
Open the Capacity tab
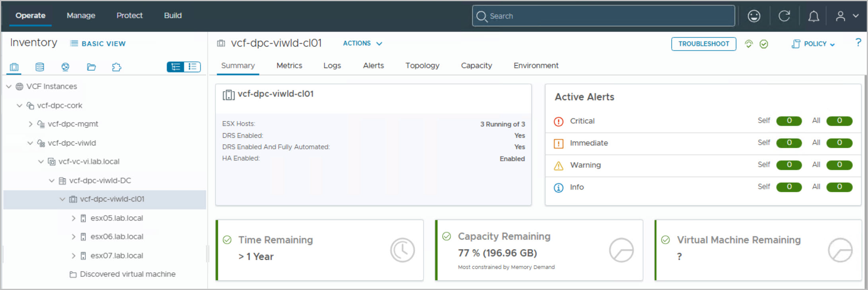point(476,66)
